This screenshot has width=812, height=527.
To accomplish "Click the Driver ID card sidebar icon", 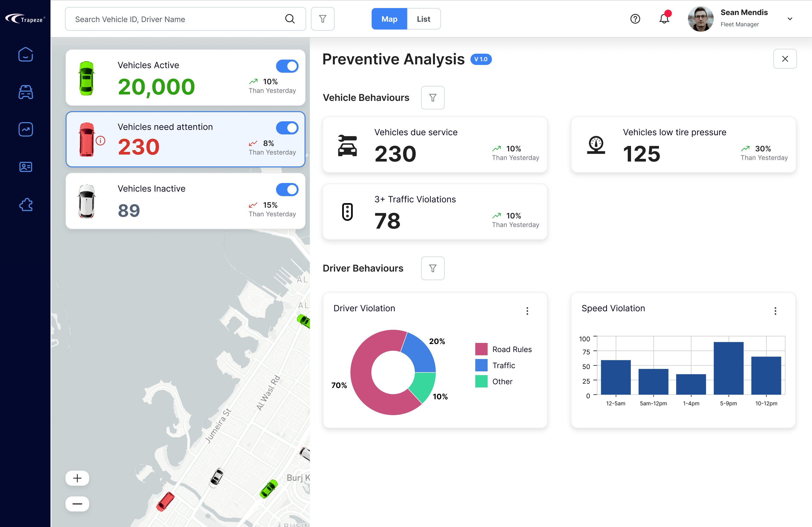I will click(26, 167).
